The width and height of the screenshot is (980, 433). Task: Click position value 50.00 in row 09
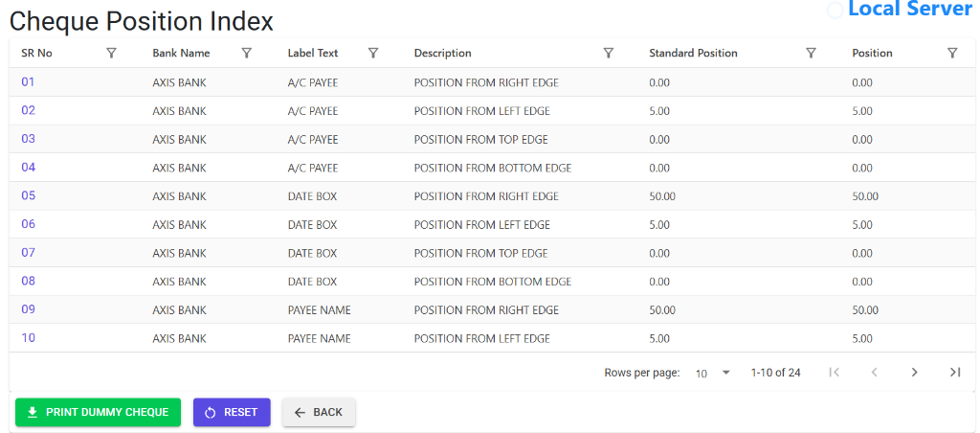(x=865, y=310)
